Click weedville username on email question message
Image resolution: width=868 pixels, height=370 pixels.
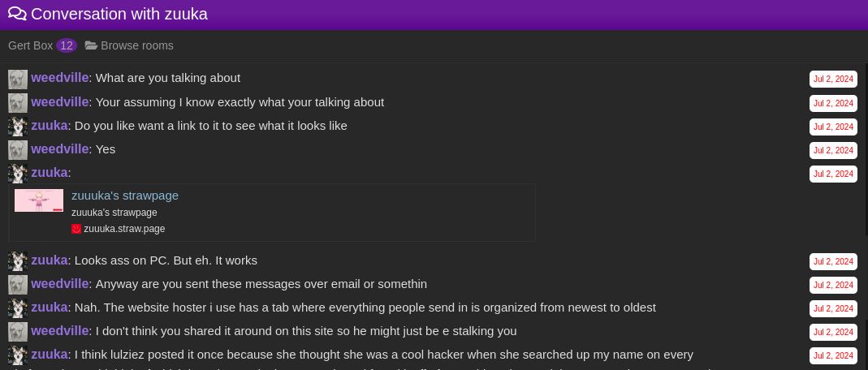pos(59,284)
